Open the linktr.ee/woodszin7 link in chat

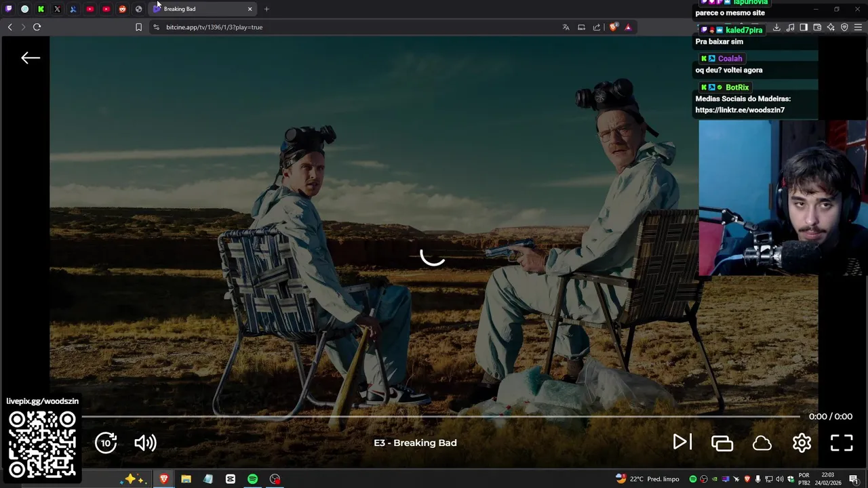740,110
